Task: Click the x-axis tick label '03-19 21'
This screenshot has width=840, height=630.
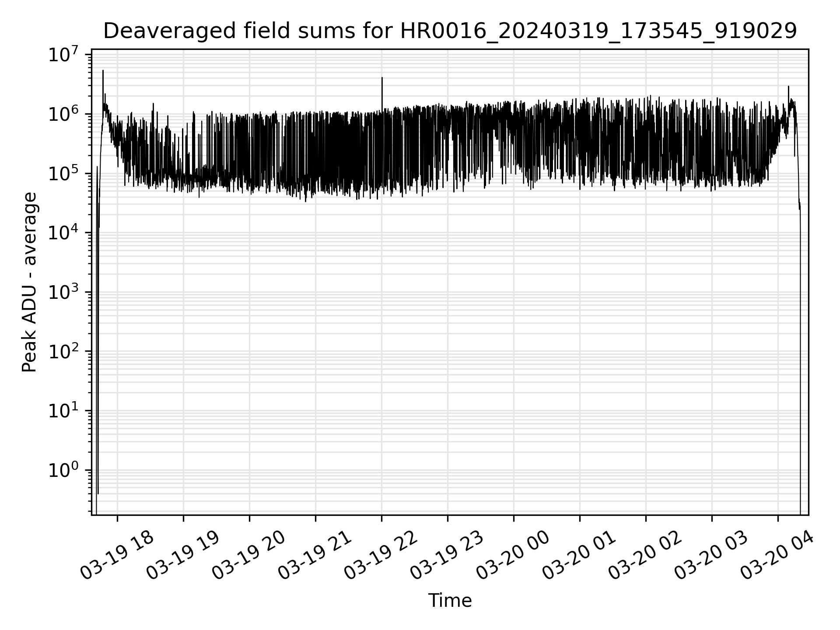Action: [315, 556]
